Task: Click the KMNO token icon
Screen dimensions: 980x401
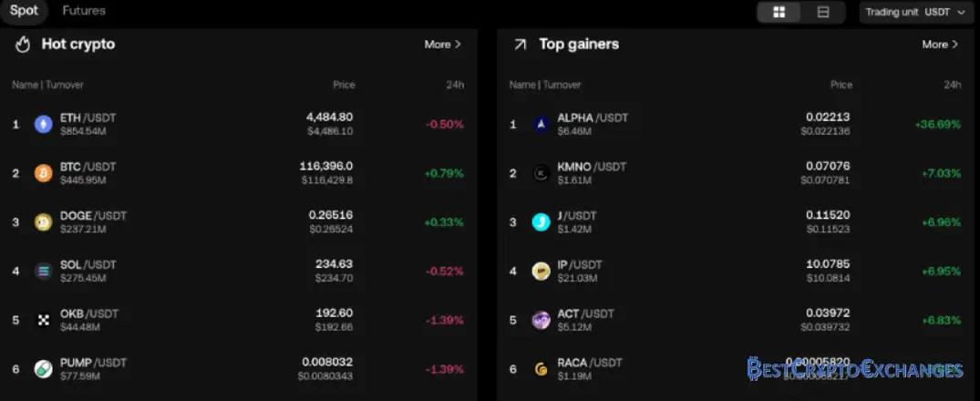Action: 541,173
